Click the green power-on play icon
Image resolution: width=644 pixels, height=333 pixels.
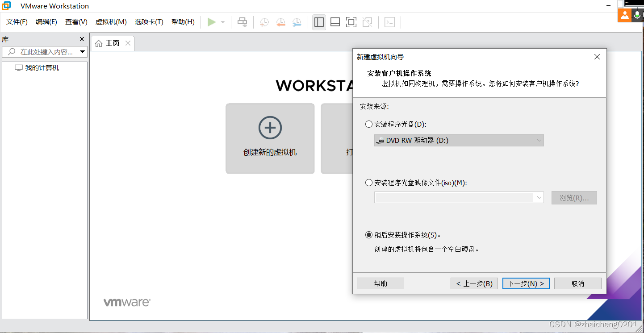212,22
